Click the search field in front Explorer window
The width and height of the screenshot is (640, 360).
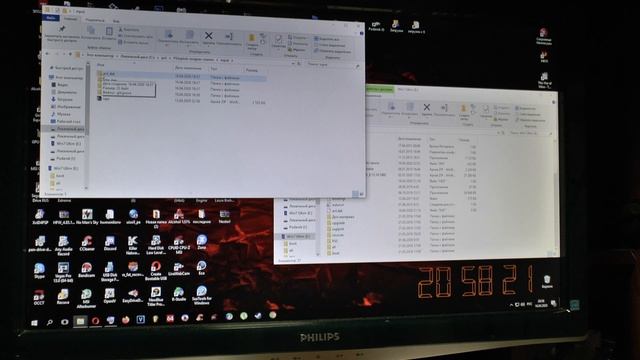click(333, 64)
